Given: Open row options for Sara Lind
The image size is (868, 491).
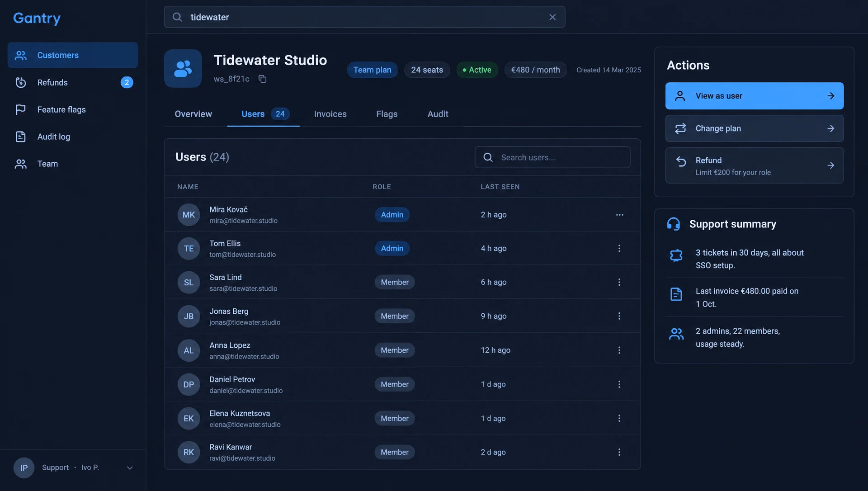Looking at the screenshot, I should tap(619, 282).
